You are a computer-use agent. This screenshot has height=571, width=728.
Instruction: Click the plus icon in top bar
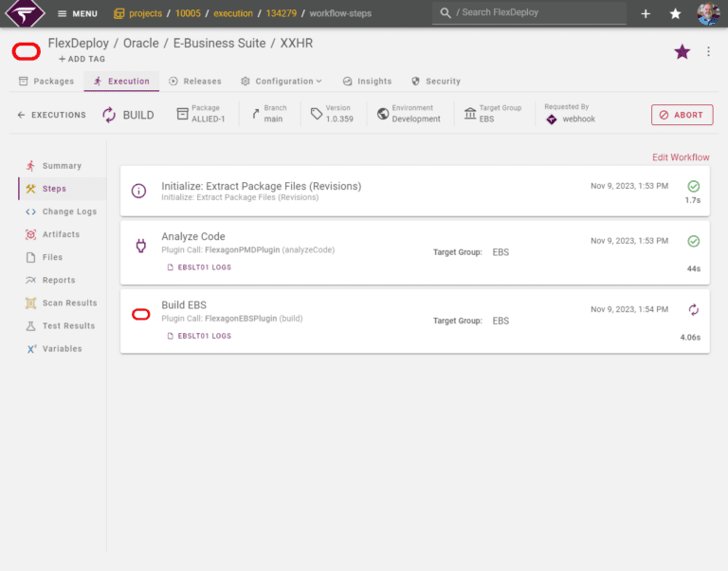point(646,14)
